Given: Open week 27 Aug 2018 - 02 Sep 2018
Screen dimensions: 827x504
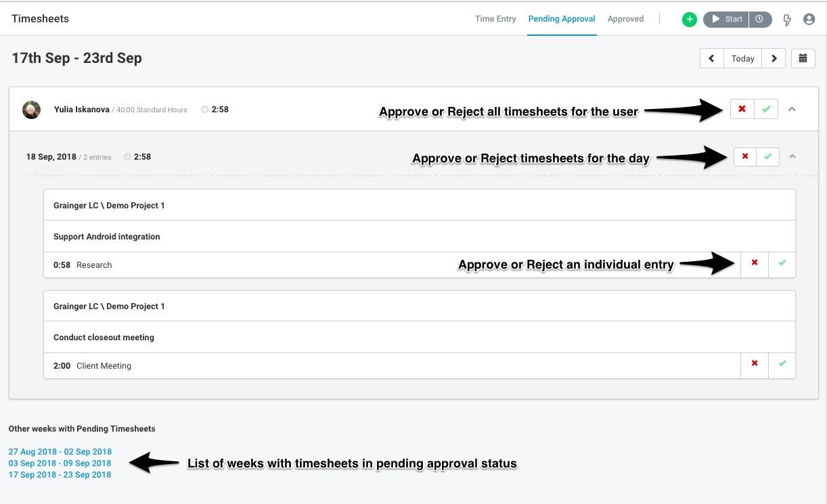Looking at the screenshot, I should point(60,452).
